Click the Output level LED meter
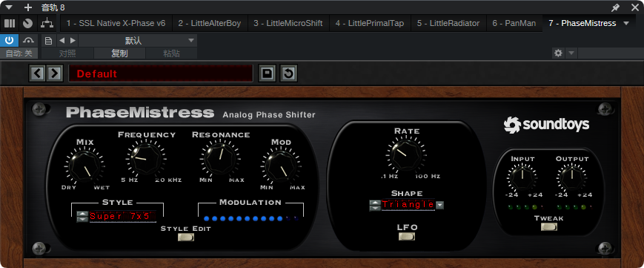 pyautogui.click(x=574, y=206)
